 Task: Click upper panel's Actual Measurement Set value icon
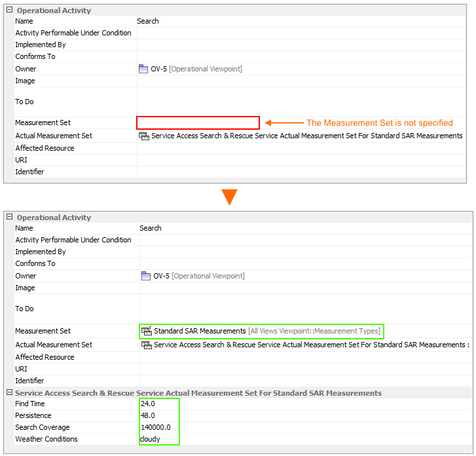tap(144, 136)
